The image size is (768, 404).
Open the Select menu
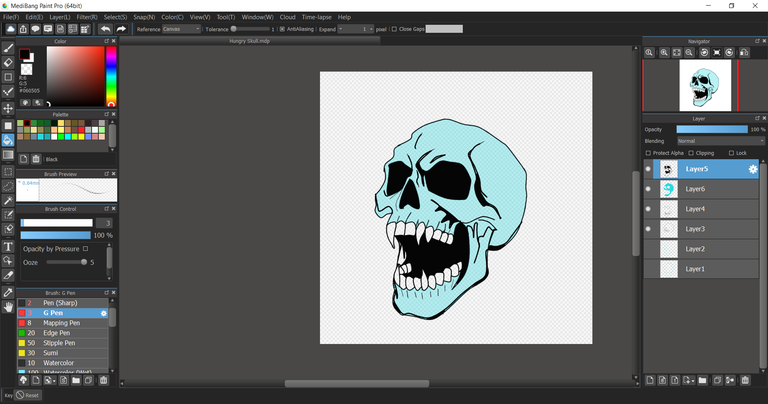point(115,17)
